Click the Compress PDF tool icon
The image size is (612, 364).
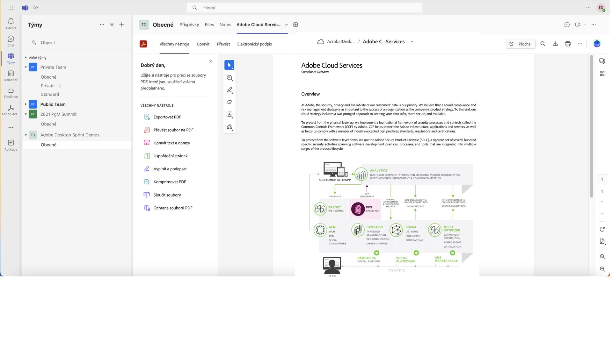pyautogui.click(x=147, y=182)
